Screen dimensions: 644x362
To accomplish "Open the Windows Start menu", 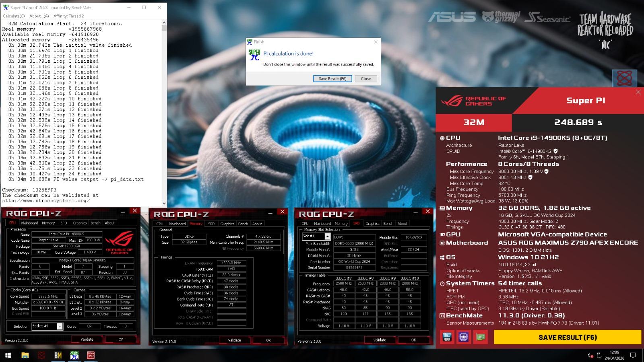I will click(8, 355).
